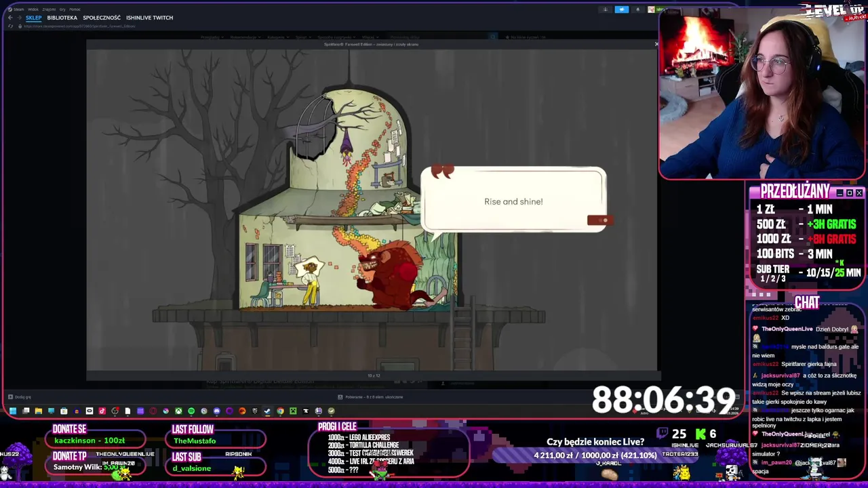Image resolution: width=868 pixels, height=488 pixels.
Task: Expand the Rekomendacje store dropdown
Action: 245,37
